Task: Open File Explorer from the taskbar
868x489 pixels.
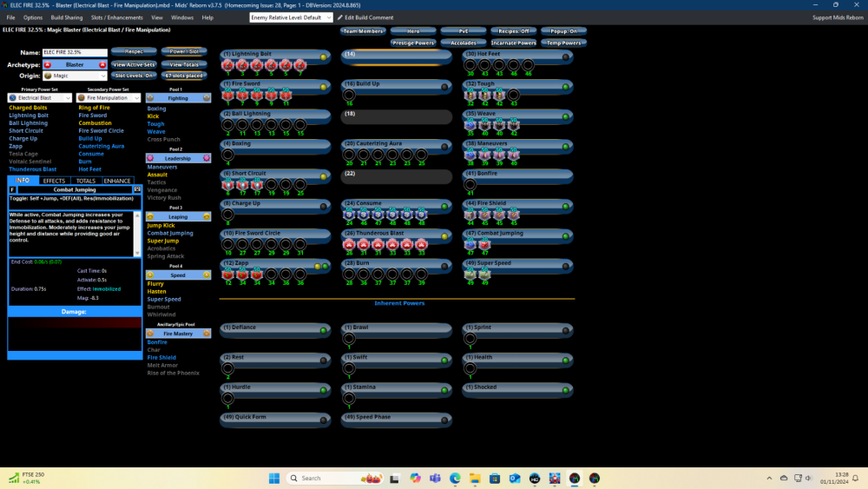Action: pyautogui.click(x=475, y=478)
